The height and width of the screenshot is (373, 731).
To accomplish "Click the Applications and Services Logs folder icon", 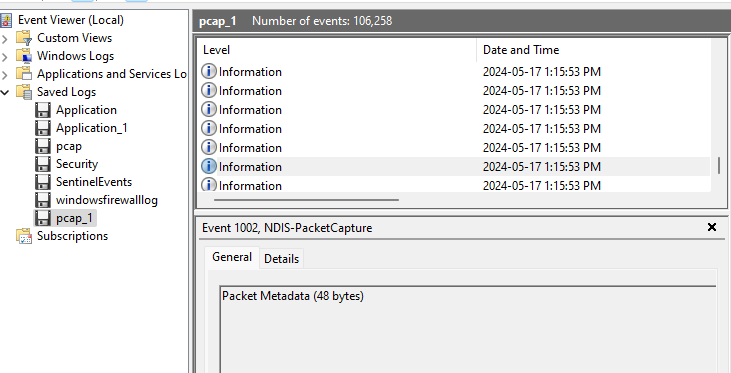I will click(x=24, y=74).
